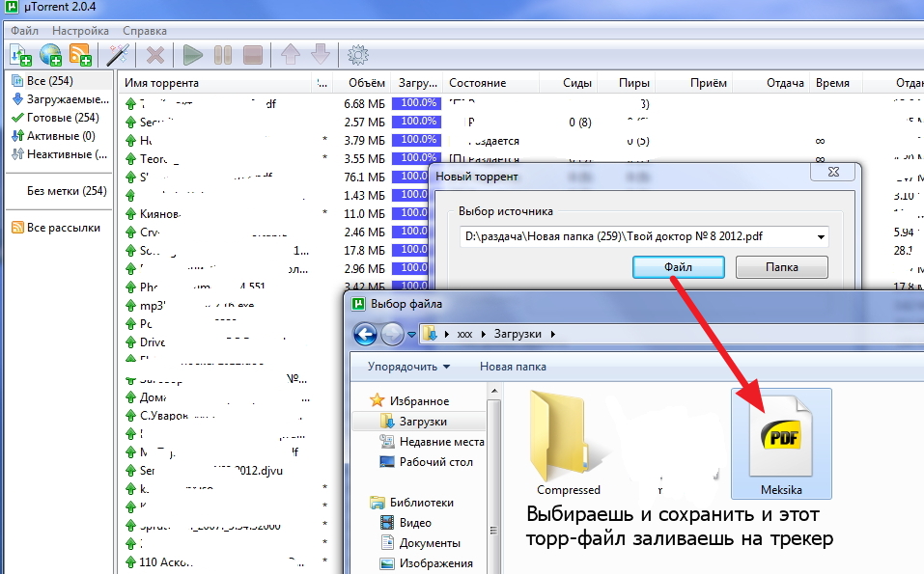Click the Add Torrent from URL globe icon
This screenshot has width=924, height=574.
[x=50, y=55]
